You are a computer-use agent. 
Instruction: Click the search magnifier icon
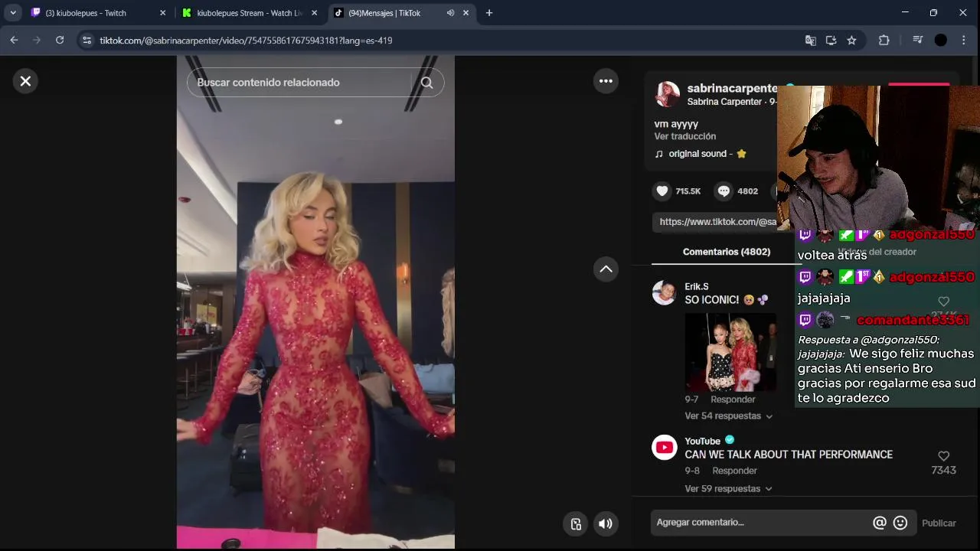(427, 83)
